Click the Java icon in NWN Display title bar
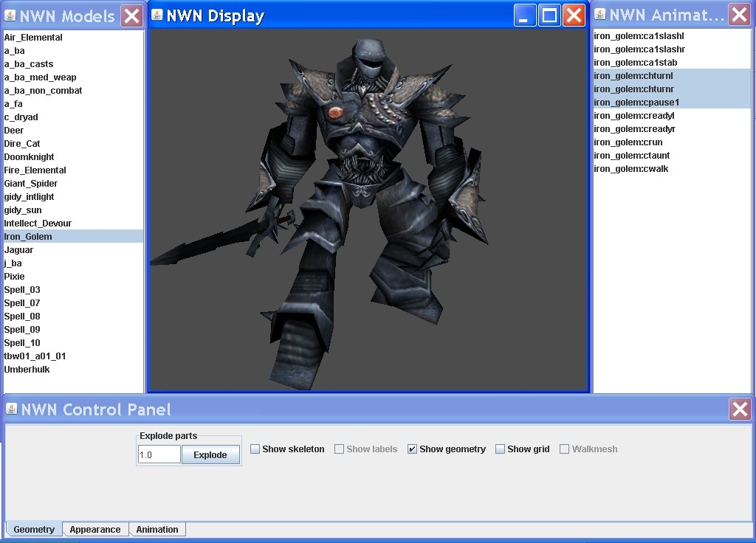The width and height of the screenshot is (756, 543). pos(157,15)
